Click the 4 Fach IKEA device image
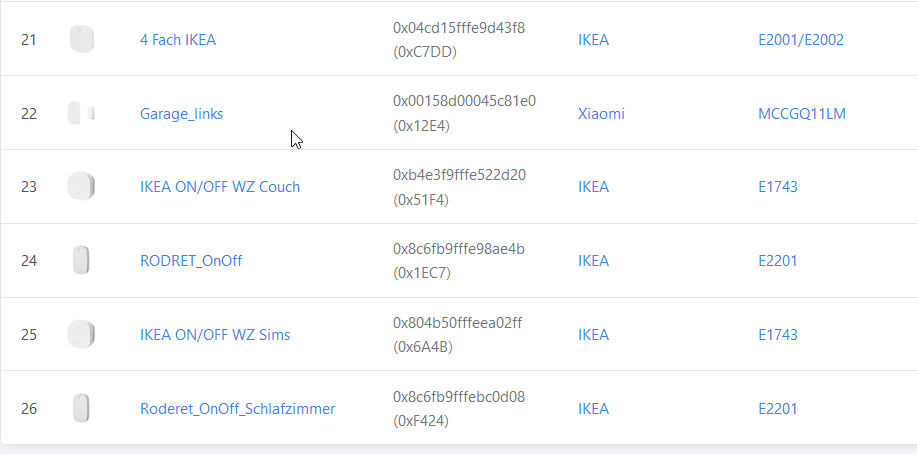917x455 pixels. click(x=81, y=39)
